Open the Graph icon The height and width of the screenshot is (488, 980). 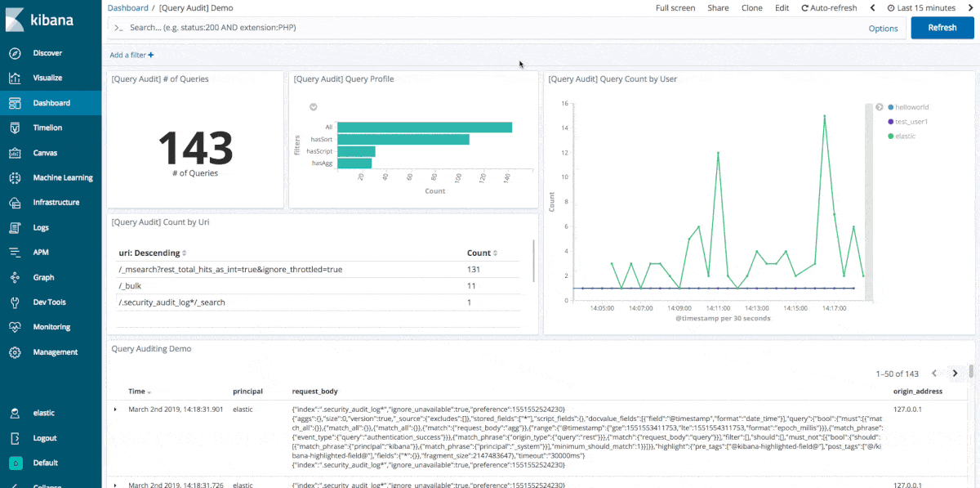click(x=15, y=277)
